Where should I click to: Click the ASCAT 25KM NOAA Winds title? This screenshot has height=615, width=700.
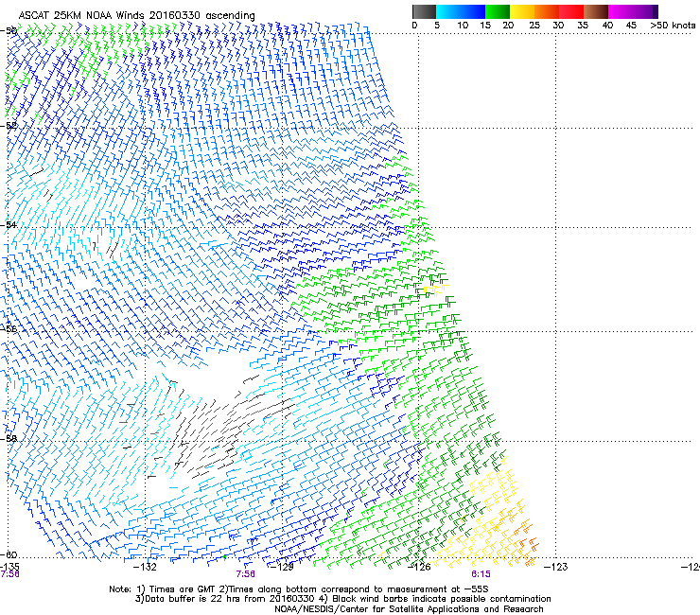[x=136, y=15]
